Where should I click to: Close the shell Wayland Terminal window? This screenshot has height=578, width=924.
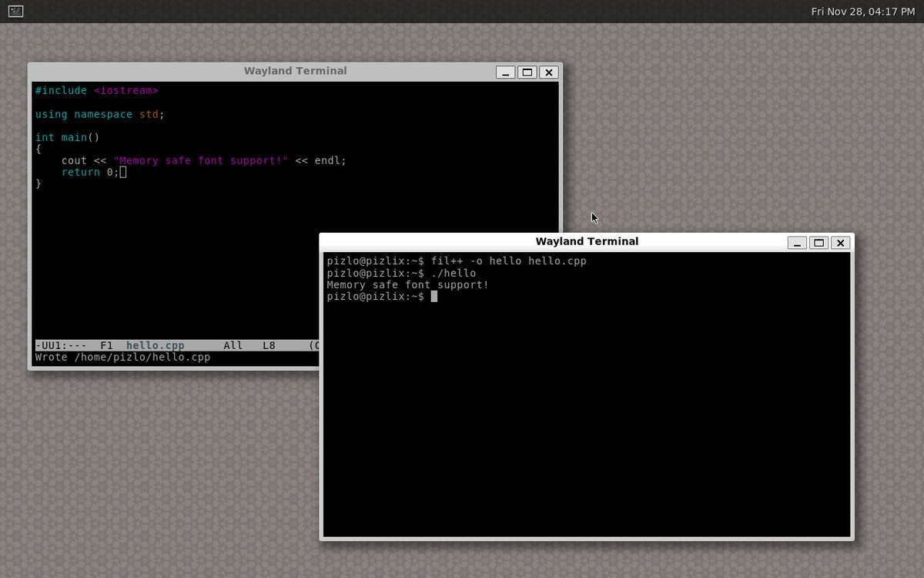pos(841,243)
